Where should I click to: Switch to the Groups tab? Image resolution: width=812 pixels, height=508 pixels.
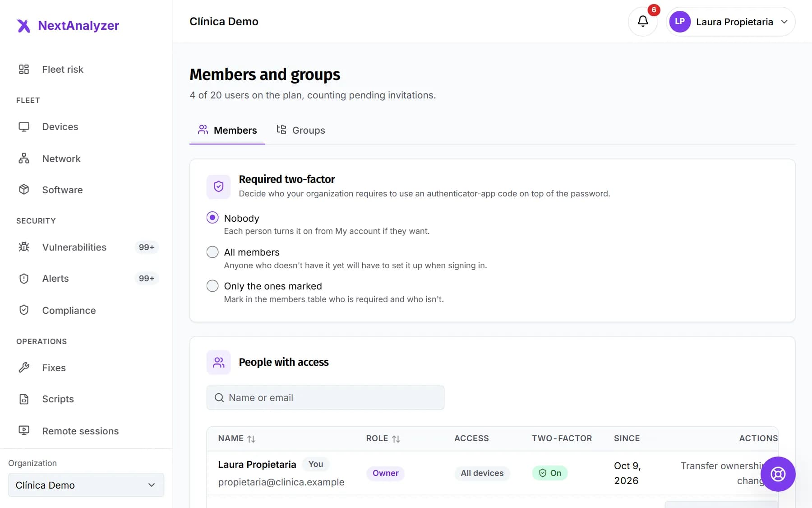[300, 130]
